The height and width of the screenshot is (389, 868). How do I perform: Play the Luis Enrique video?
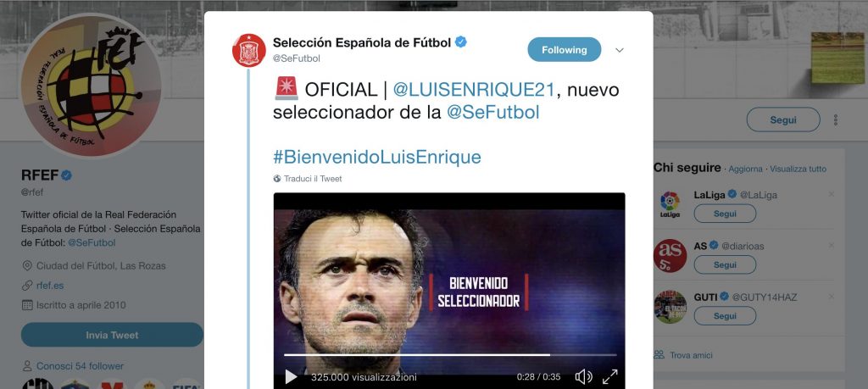pos(291,377)
